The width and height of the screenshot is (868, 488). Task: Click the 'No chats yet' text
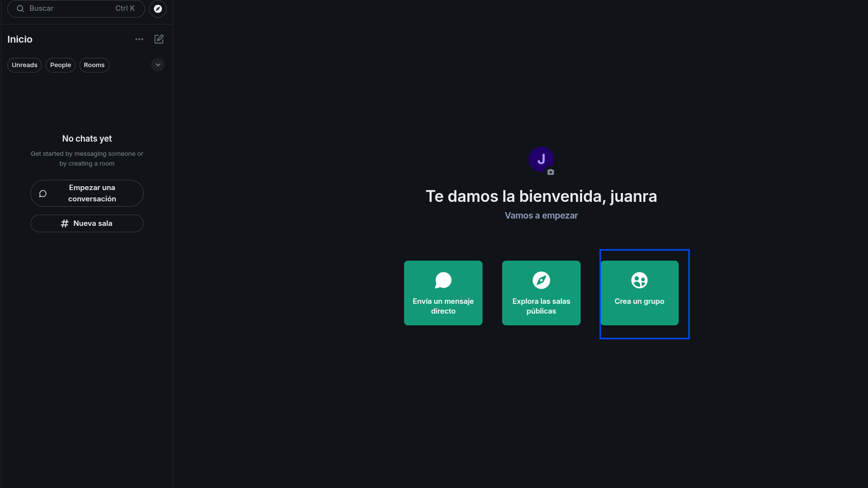point(87,139)
